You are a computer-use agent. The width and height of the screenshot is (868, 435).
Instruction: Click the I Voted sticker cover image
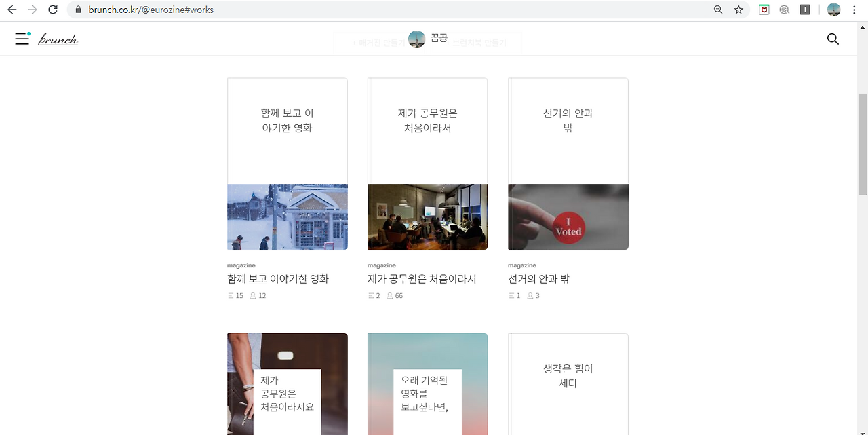[568, 216]
